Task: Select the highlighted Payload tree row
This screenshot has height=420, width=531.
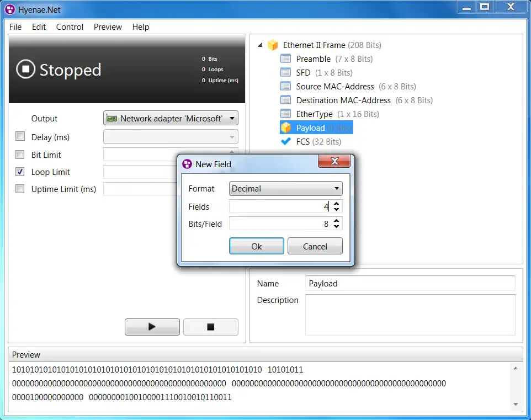Action: 316,127
